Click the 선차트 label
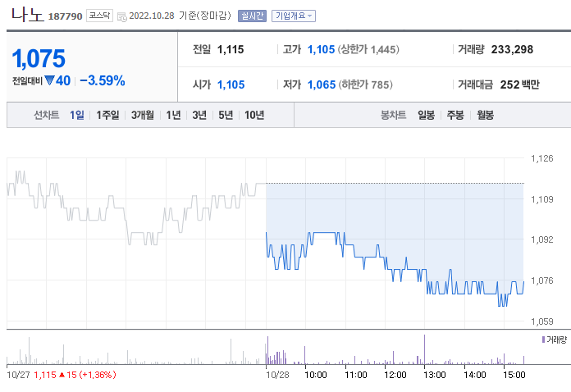Image resolution: width=571 pixels, height=392 pixels. [46, 115]
